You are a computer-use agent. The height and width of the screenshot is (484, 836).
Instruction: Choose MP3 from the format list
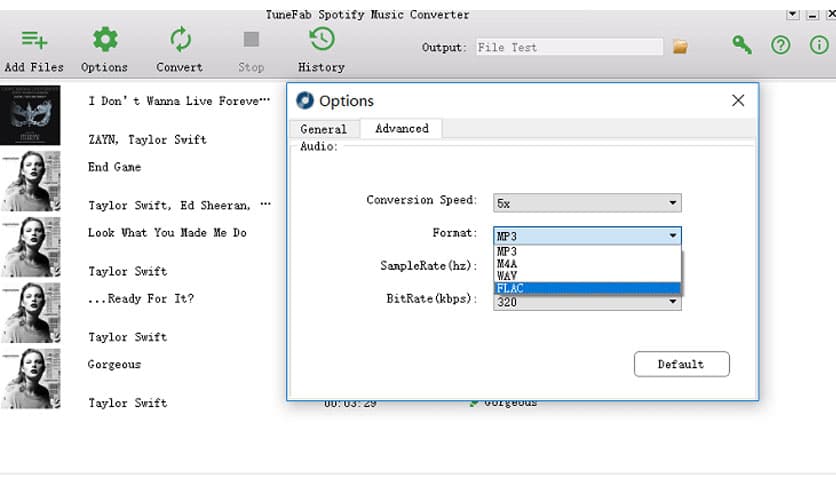click(x=587, y=251)
